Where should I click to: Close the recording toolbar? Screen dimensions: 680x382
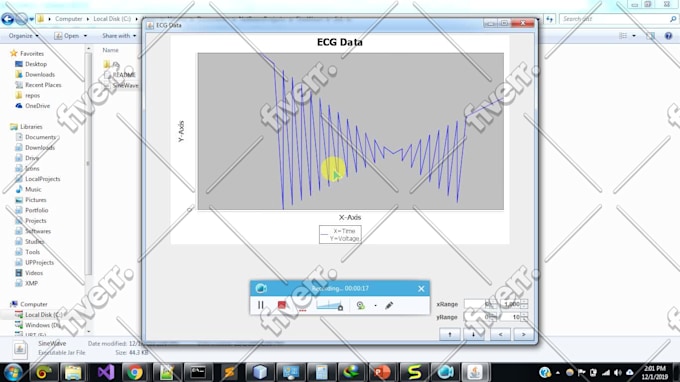click(x=421, y=289)
